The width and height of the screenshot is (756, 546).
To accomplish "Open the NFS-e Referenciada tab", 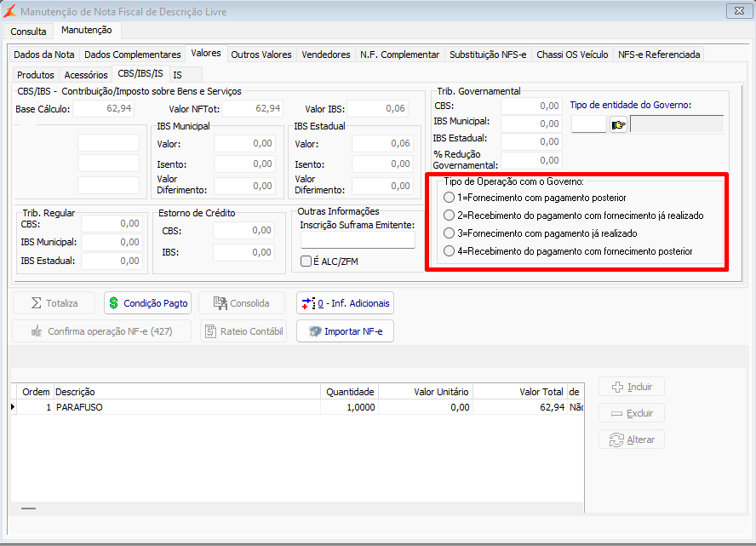I will tap(659, 55).
